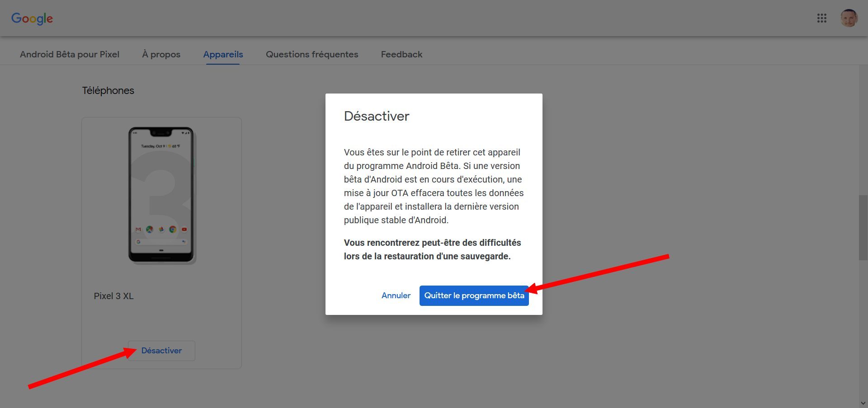868x408 pixels.
Task: Click the Téléphones section heading
Action: 108,90
